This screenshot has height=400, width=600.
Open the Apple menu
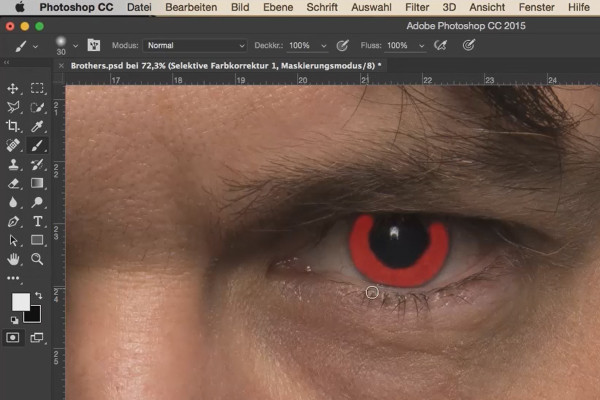(20, 7)
